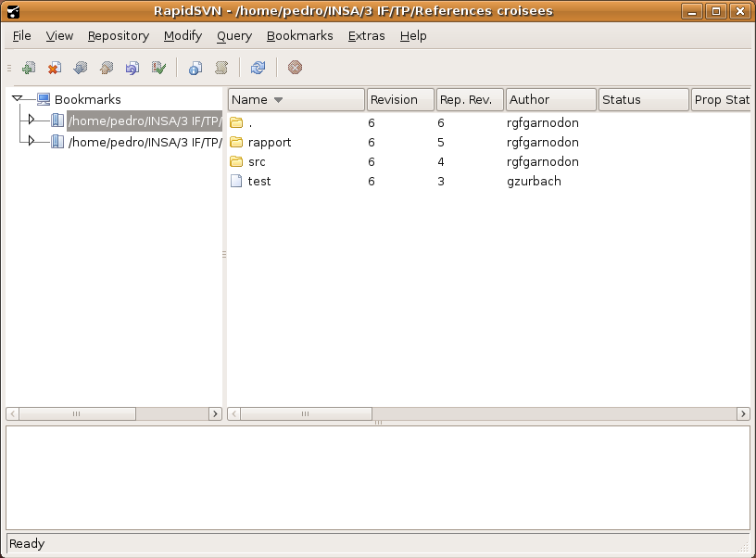Click the Update toolbar icon
This screenshot has height=558, width=756.
(x=81, y=68)
